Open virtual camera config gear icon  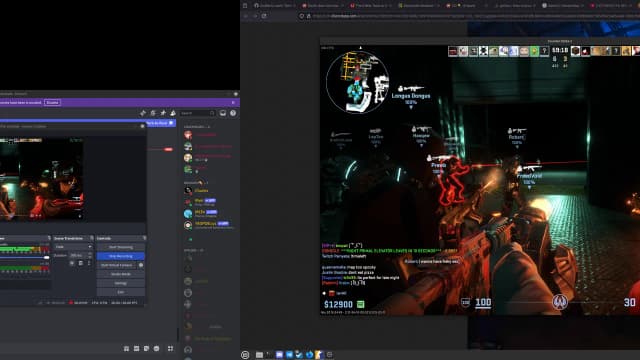click(141, 265)
